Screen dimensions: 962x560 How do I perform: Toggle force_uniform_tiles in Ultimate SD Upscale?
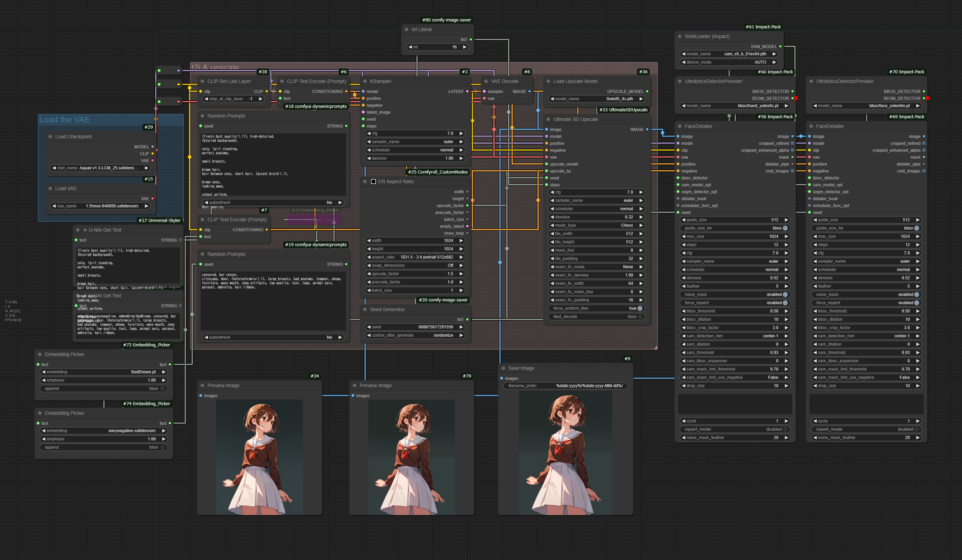click(x=597, y=309)
